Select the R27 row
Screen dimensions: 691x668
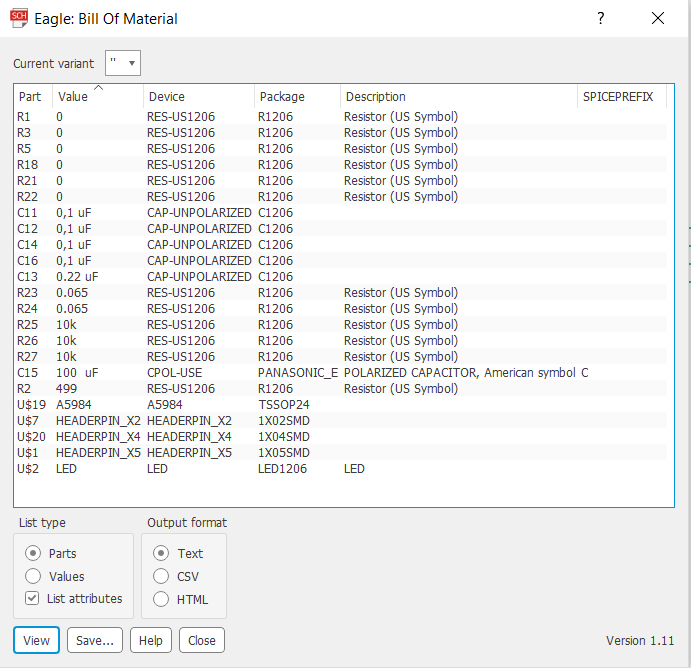[341, 356]
